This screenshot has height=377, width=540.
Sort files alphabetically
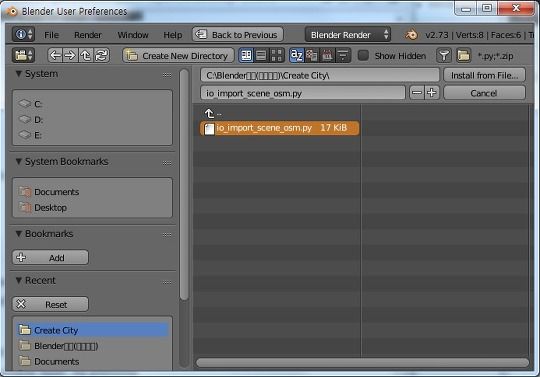point(297,55)
